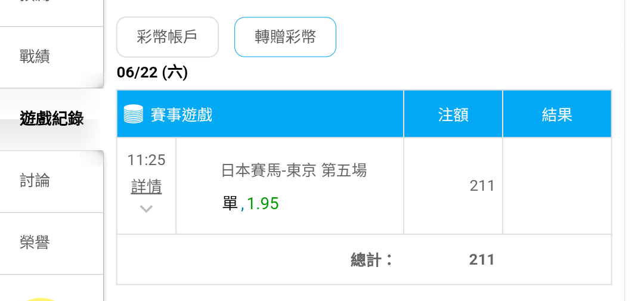Image resolution: width=644 pixels, height=301 pixels.
Task: Click the 總計 total label
Action: 372,259
